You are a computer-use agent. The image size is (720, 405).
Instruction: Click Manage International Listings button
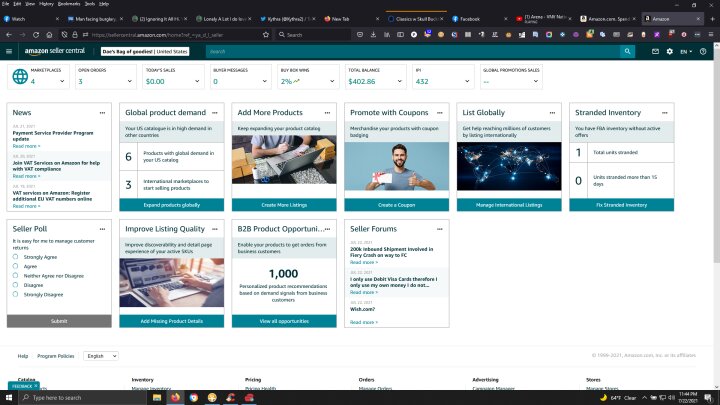click(509, 205)
